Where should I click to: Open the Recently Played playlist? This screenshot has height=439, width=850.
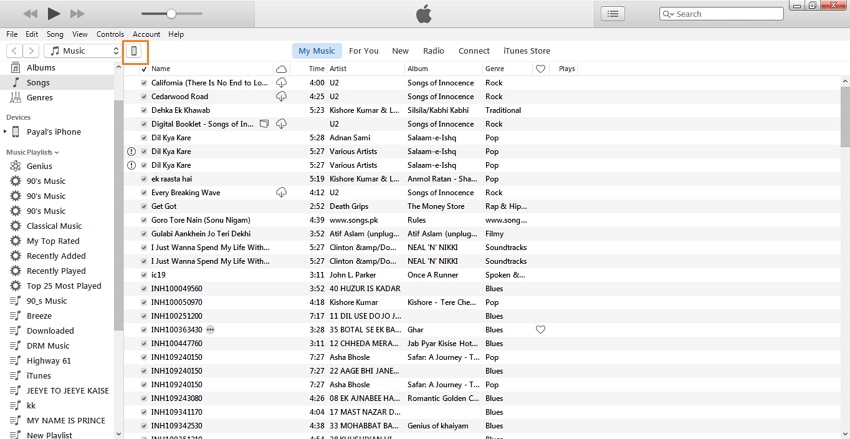[x=57, y=271]
